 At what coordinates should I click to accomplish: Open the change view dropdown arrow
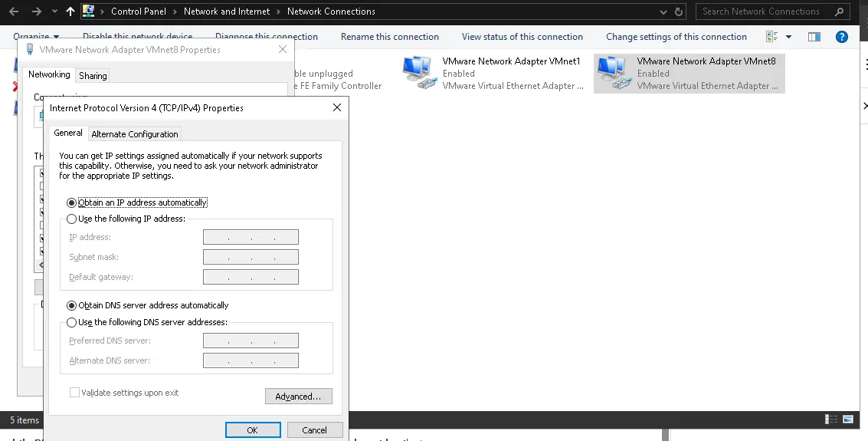click(x=787, y=37)
